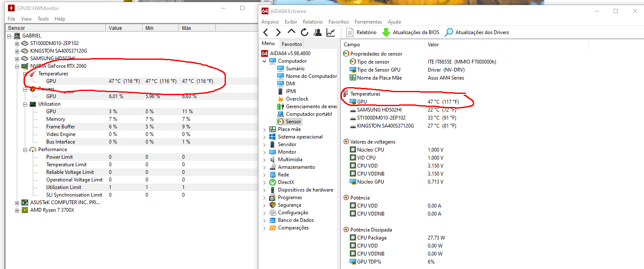Click the DirectX Xbox icon
Viewport: 644px width, 269px height.
[273, 182]
